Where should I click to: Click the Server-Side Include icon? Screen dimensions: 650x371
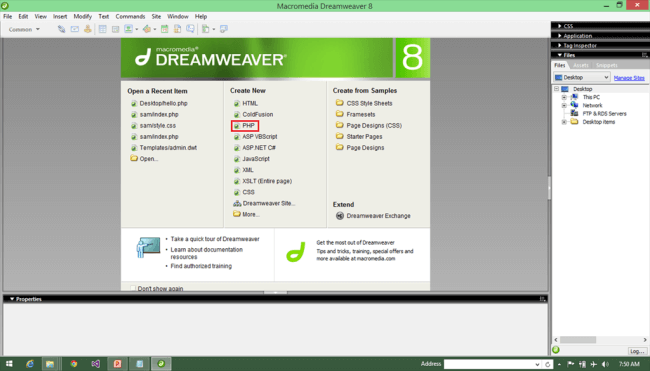click(177, 29)
